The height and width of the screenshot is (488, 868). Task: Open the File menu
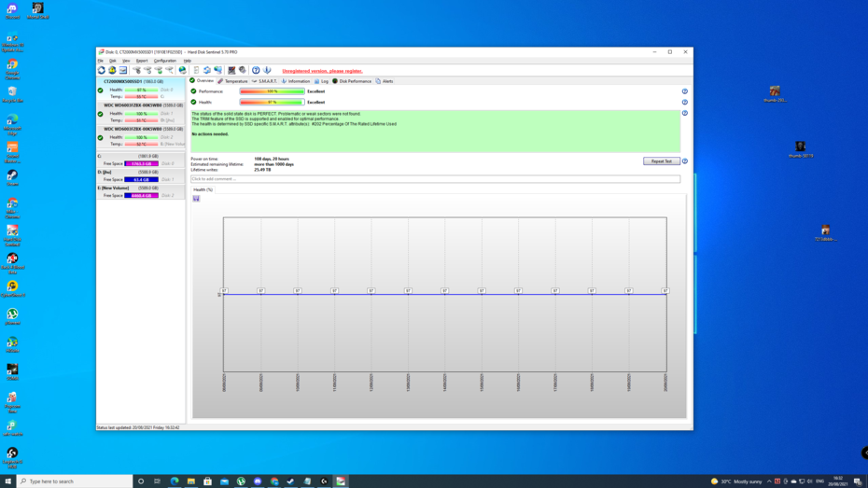point(101,61)
